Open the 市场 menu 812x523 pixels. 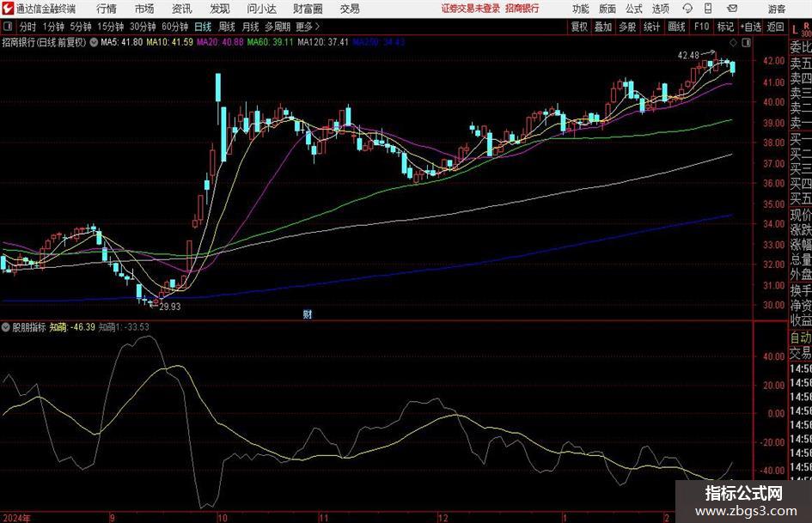[x=144, y=9]
